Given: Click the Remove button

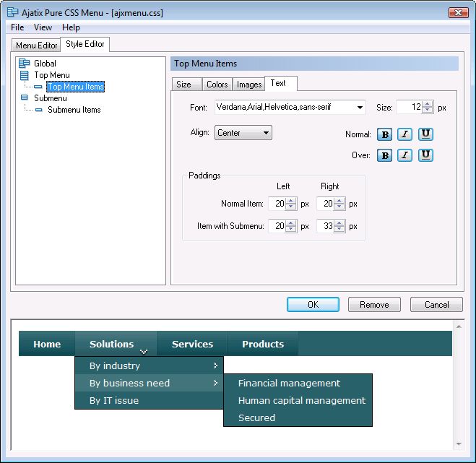Looking at the screenshot, I should point(374,305).
